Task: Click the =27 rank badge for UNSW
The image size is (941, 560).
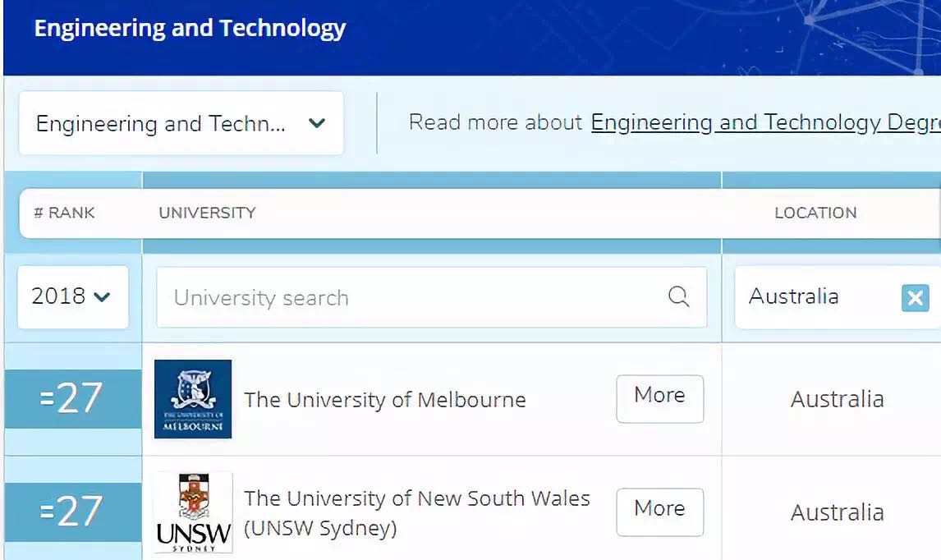Action: (x=72, y=512)
